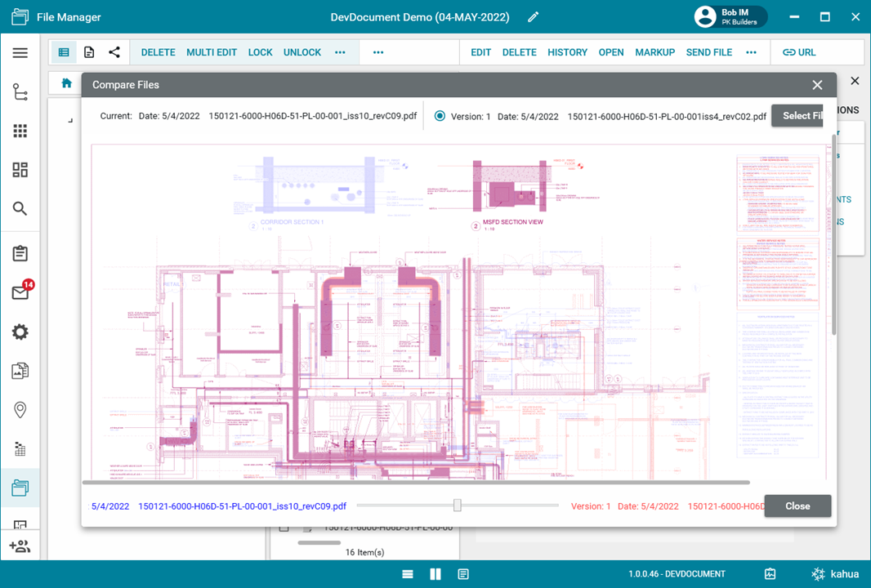
Task: Click HISTORY in the file toolbar
Action: 567,52
